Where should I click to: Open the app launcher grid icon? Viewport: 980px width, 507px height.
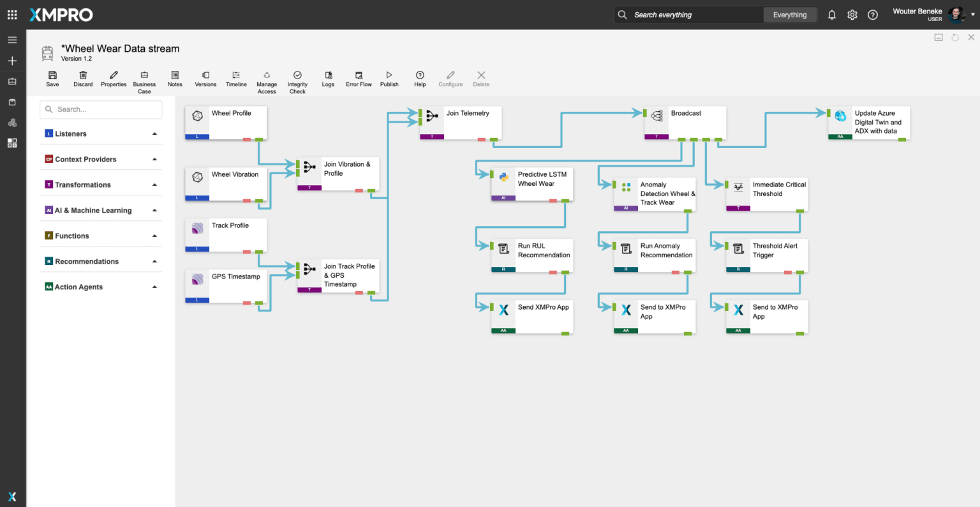12,15
